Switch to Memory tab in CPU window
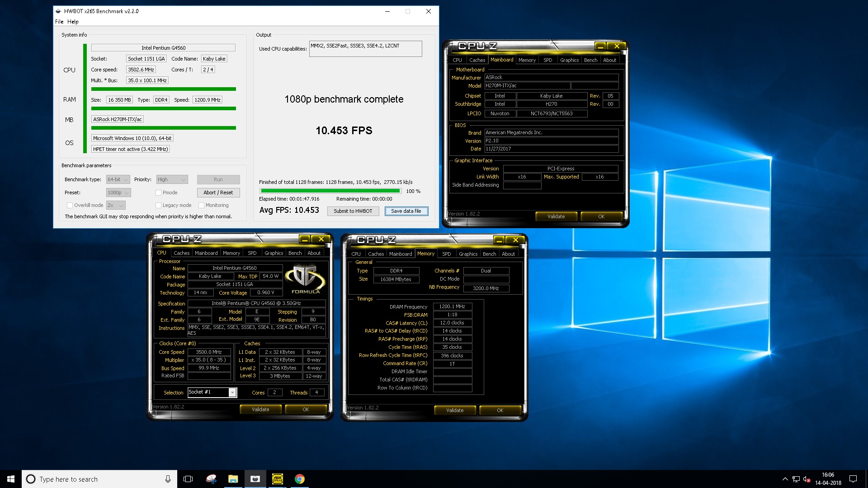Screen dimensions: 868x488 tap(231, 253)
